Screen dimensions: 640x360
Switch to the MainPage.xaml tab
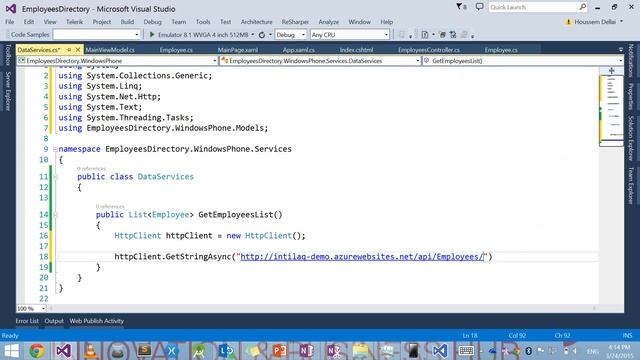[x=238, y=50]
